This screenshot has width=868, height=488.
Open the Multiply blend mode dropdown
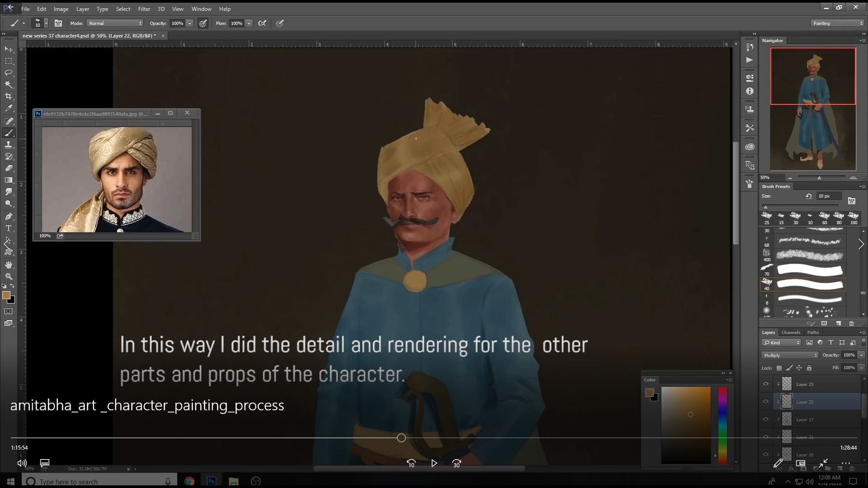click(x=790, y=355)
